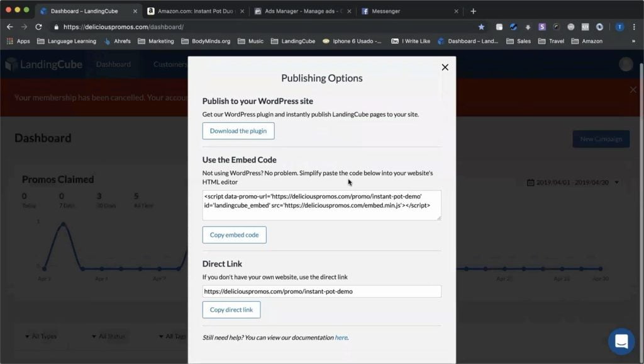This screenshot has height=364, width=644.
Task: Close the Messenger browser tab
Action: click(x=456, y=11)
